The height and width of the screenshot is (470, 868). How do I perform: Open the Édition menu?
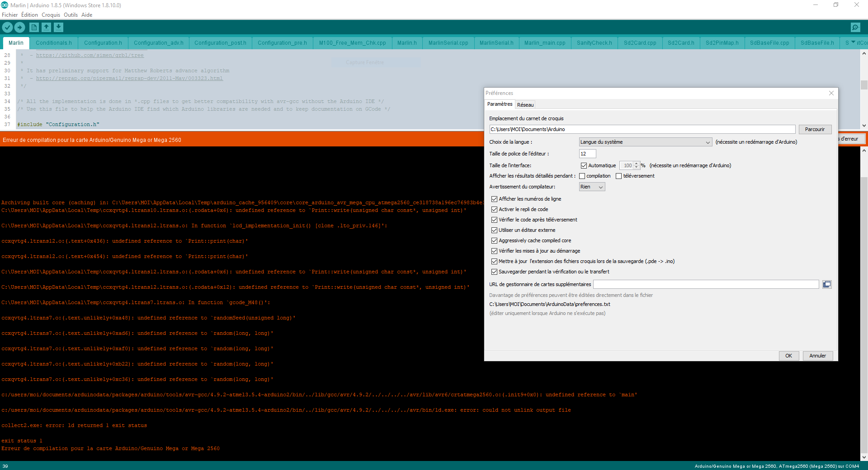tap(29, 15)
